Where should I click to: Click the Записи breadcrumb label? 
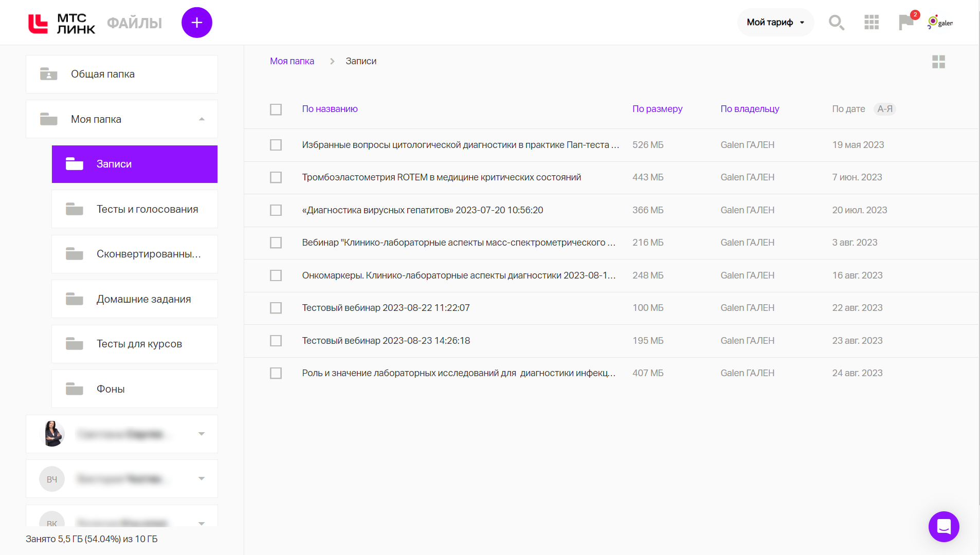coord(361,61)
